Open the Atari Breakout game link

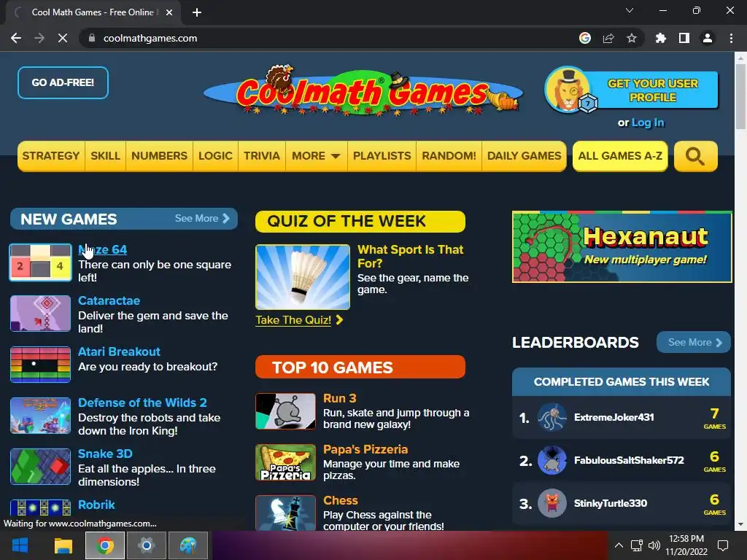click(x=119, y=352)
